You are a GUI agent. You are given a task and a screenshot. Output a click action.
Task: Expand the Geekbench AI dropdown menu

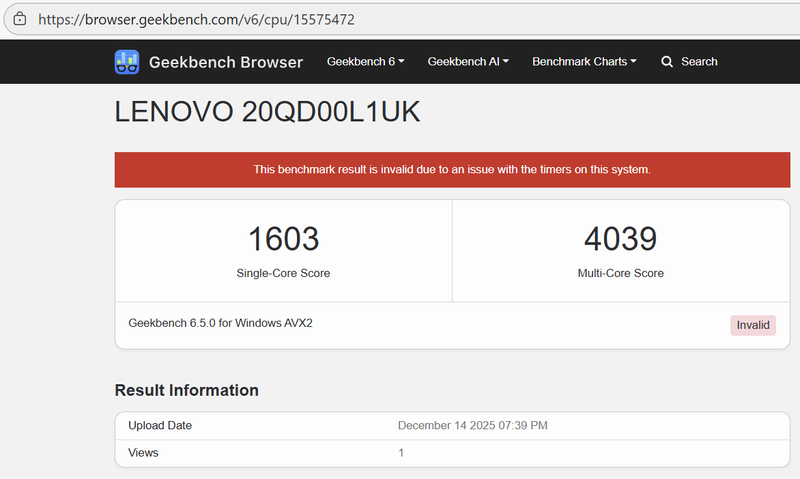coord(468,62)
